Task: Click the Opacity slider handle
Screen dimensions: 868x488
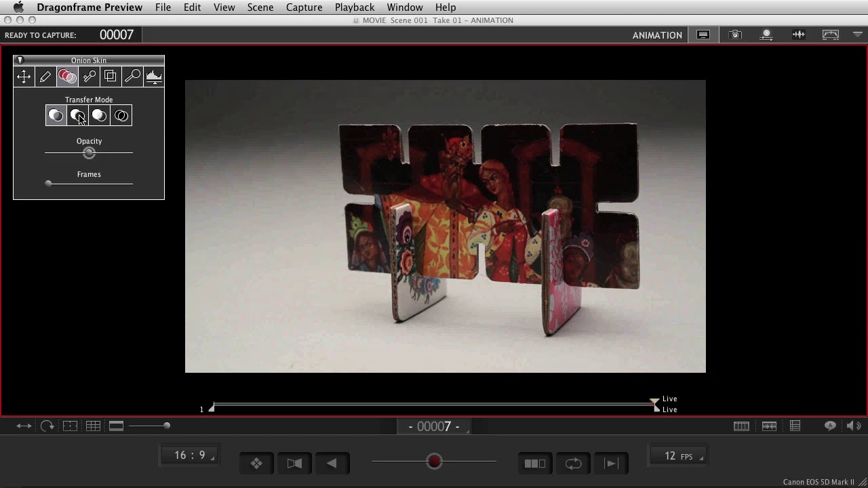Action: [x=89, y=153]
